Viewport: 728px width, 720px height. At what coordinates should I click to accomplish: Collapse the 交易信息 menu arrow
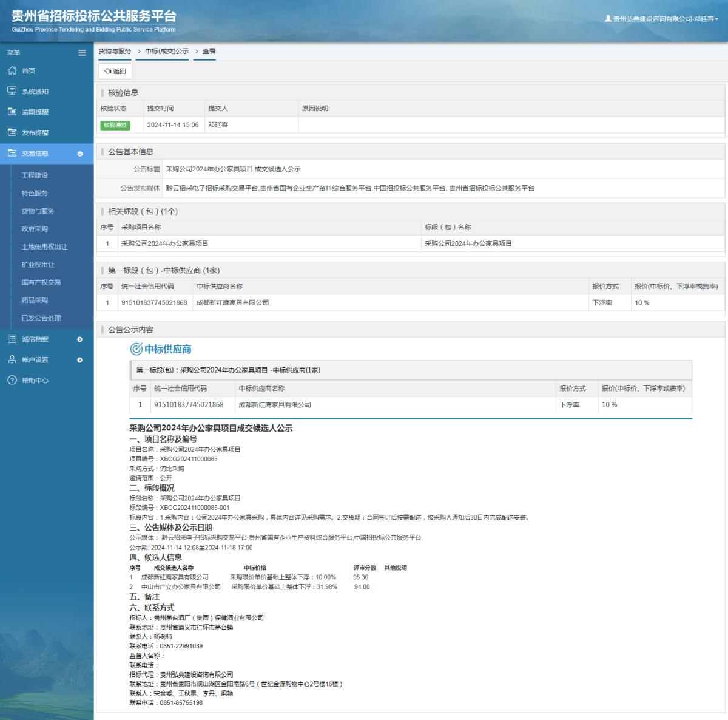pos(79,154)
